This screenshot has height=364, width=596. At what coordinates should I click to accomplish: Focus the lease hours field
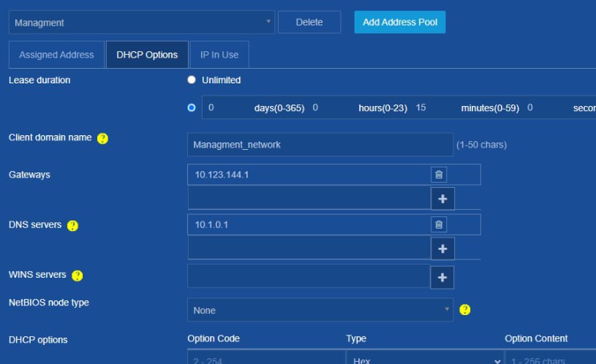tap(333, 107)
